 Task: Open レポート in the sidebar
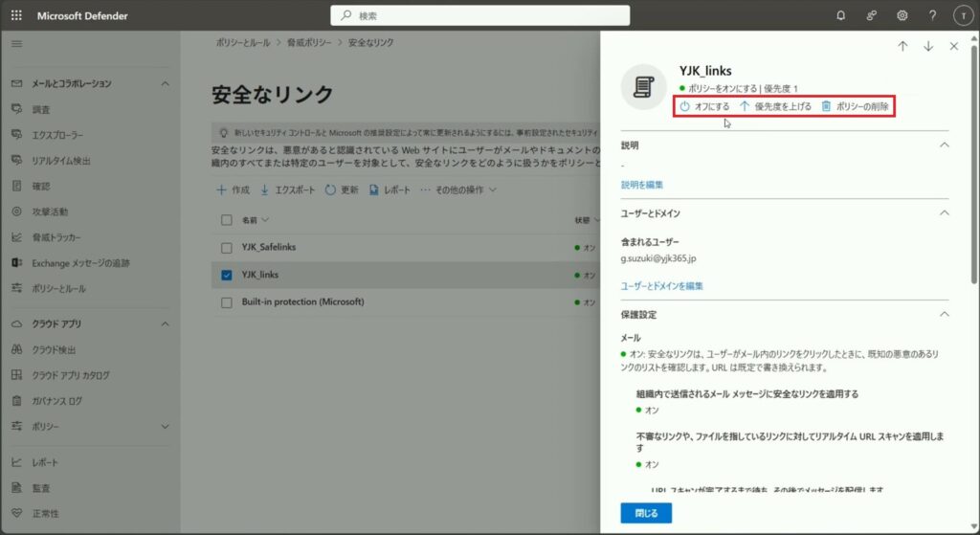[x=44, y=462]
